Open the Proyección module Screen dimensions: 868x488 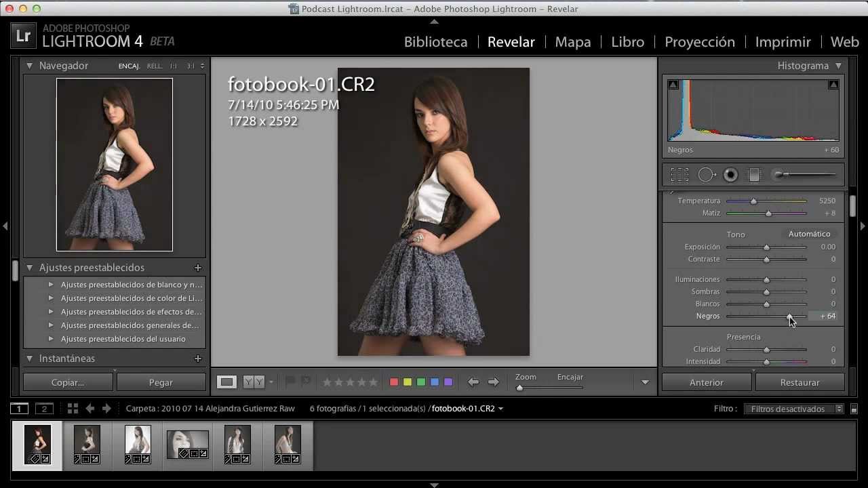point(700,42)
